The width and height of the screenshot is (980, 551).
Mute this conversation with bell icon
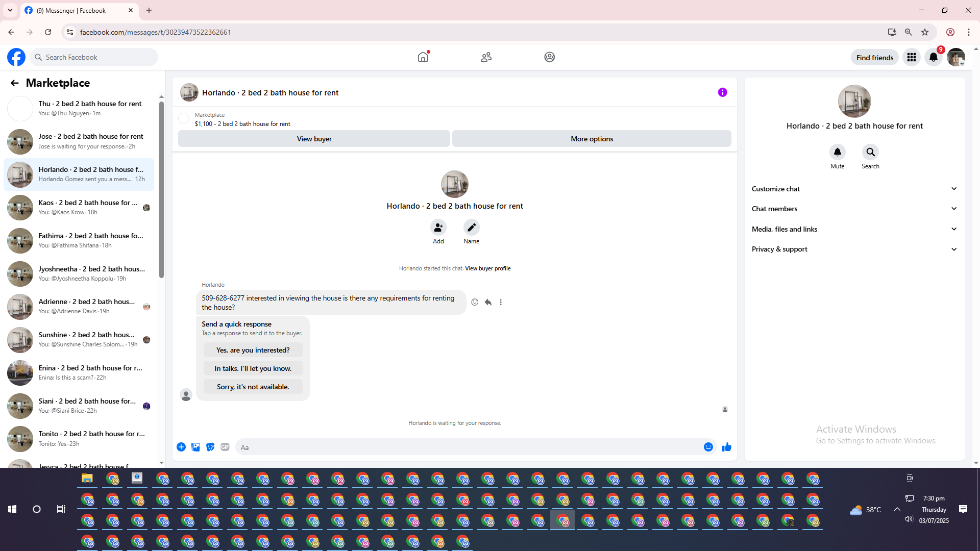click(837, 153)
